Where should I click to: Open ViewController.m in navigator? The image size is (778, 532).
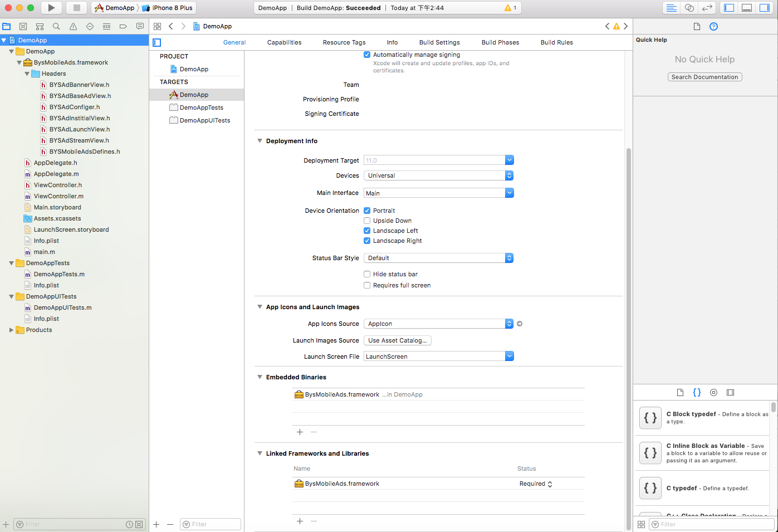point(58,196)
